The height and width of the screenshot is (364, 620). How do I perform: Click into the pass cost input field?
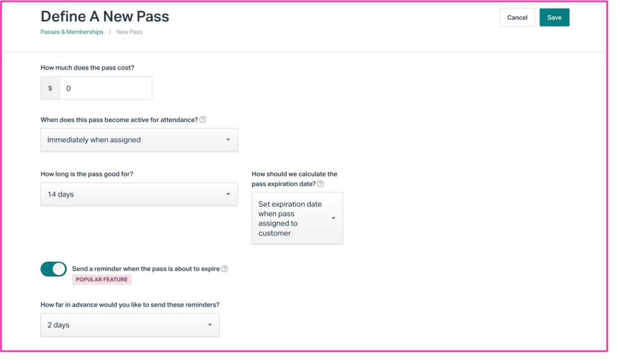coord(105,88)
